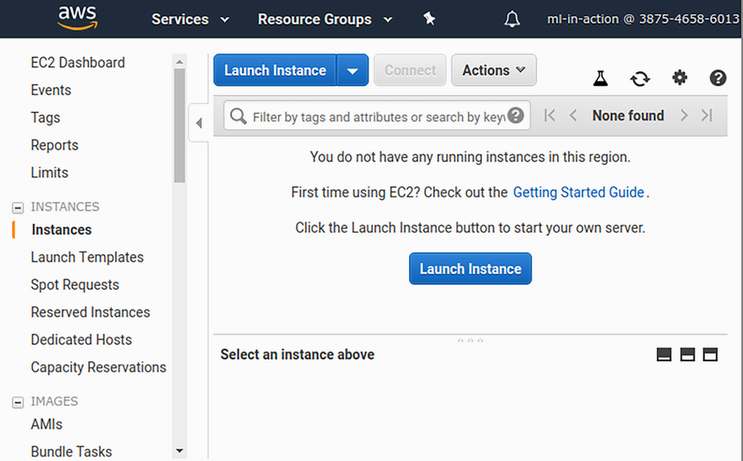Open the settings gear icon
Viewport: 743px width, 461px height.
(x=679, y=78)
